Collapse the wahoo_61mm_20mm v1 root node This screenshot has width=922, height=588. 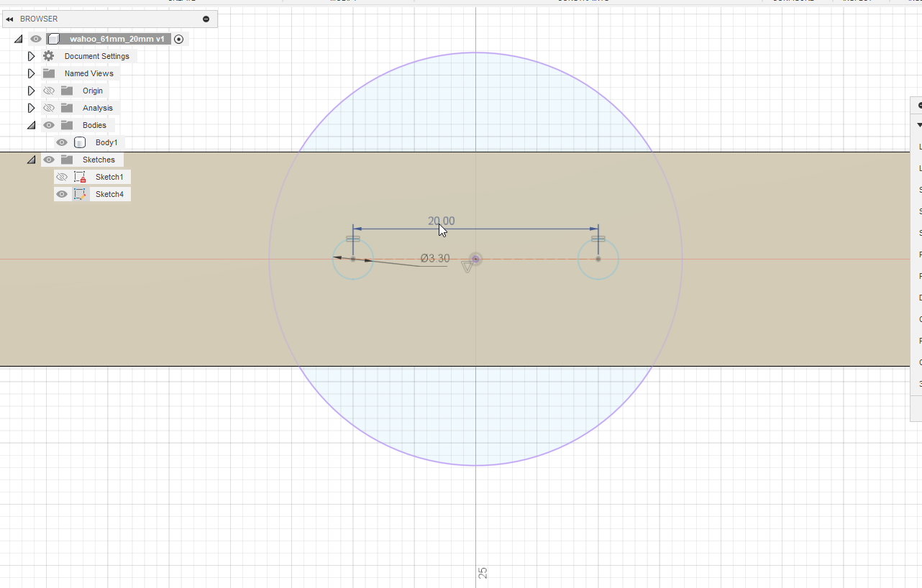pyautogui.click(x=18, y=39)
